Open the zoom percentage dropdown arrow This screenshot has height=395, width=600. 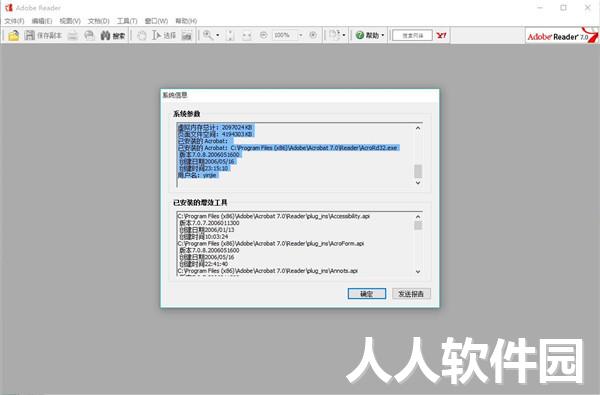coord(300,35)
